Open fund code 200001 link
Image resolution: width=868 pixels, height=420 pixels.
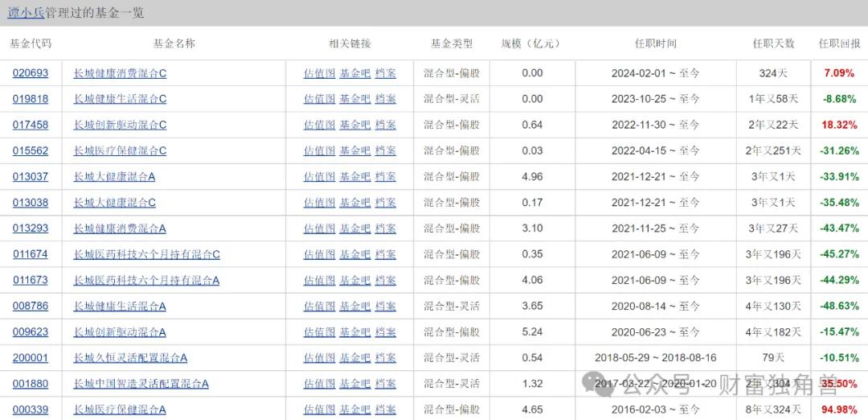point(31,358)
